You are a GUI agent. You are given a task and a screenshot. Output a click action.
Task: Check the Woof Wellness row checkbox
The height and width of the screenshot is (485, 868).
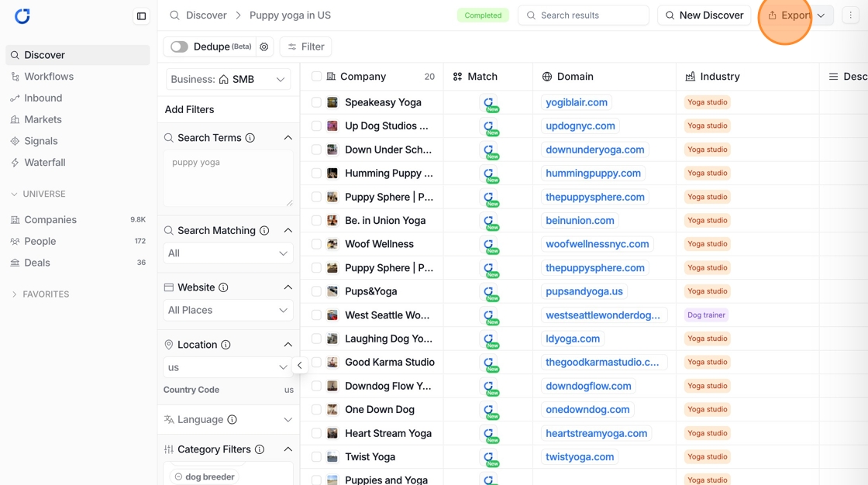(316, 244)
